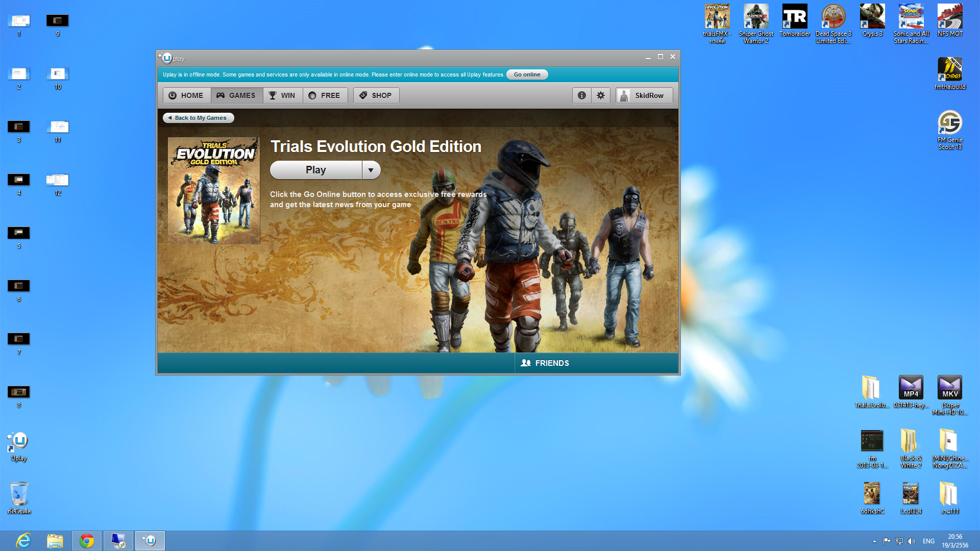This screenshot has width=980, height=551.
Task: Open the SkidRow account menu
Action: point(644,95)
